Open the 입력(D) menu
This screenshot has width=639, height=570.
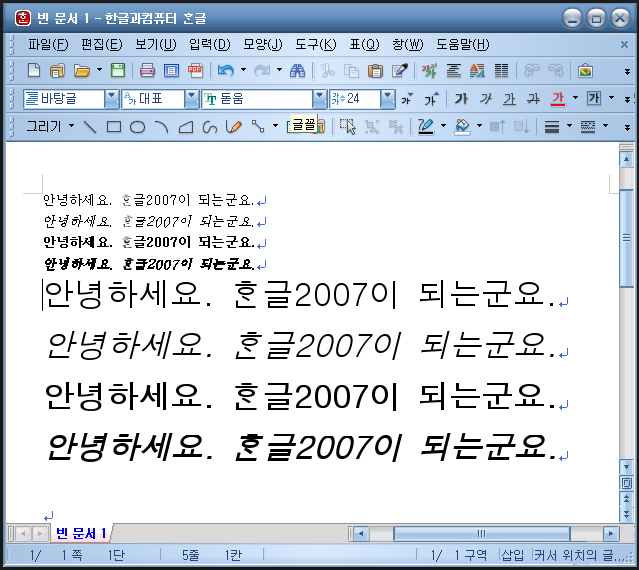click(209, 44)
